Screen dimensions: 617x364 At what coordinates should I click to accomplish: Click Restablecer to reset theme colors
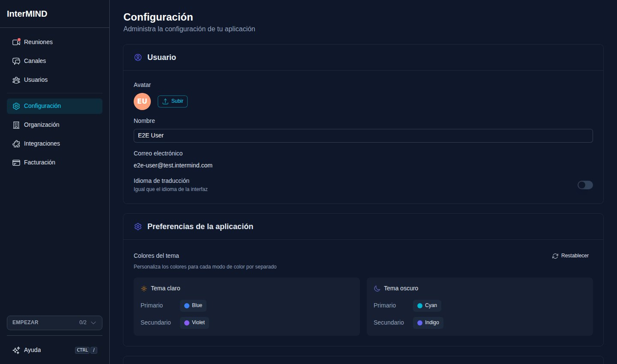[571, 256]
